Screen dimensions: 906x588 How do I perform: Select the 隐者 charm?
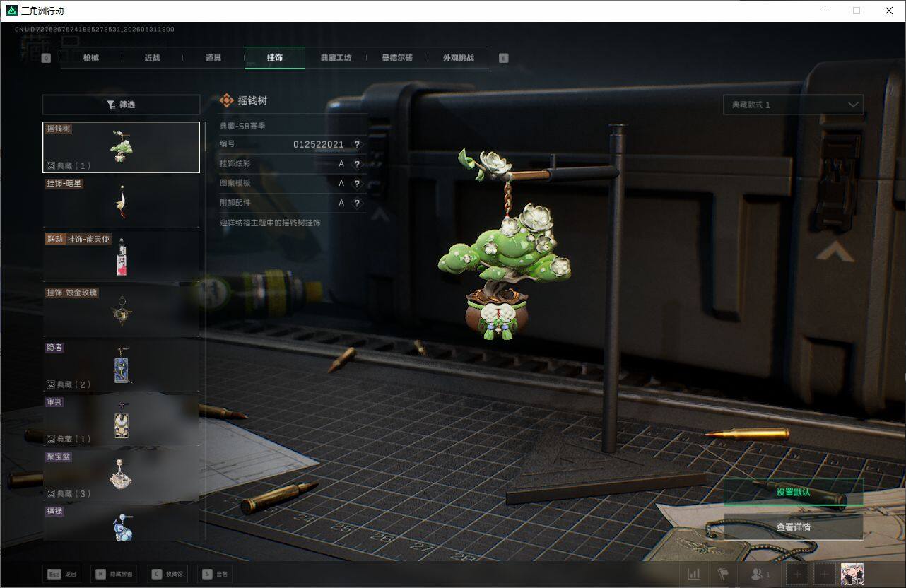tap(121, 366)
